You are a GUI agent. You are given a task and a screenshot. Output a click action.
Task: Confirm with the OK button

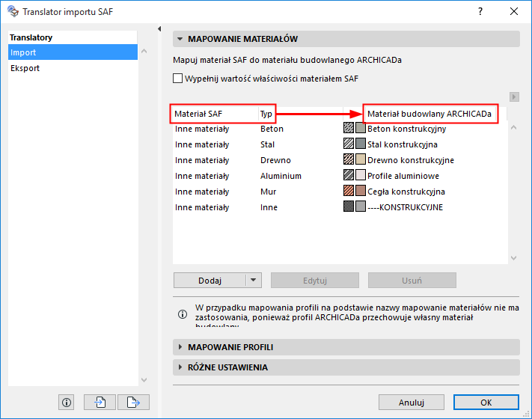tap(486, 403)
